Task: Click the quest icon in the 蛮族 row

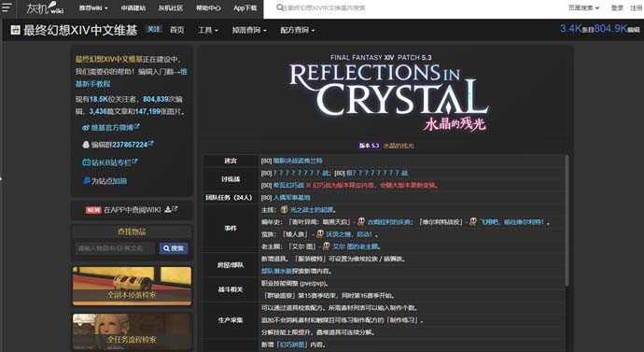Action: [320, 234]
